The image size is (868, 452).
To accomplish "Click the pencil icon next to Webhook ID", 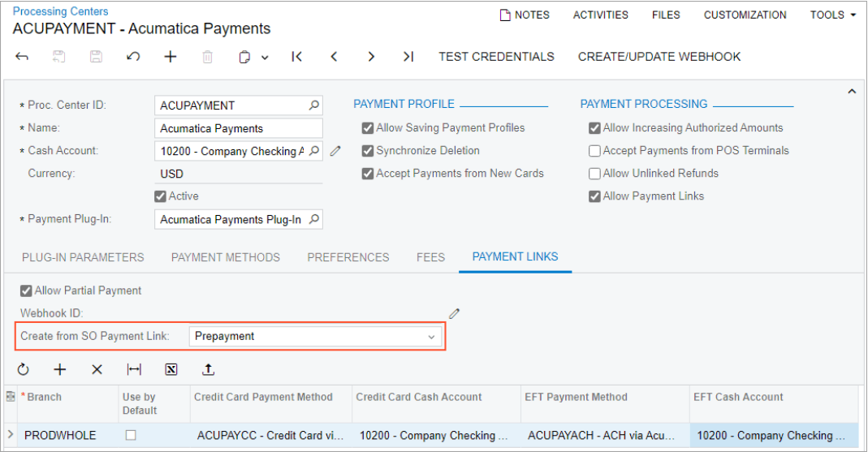I will (455, 314).
